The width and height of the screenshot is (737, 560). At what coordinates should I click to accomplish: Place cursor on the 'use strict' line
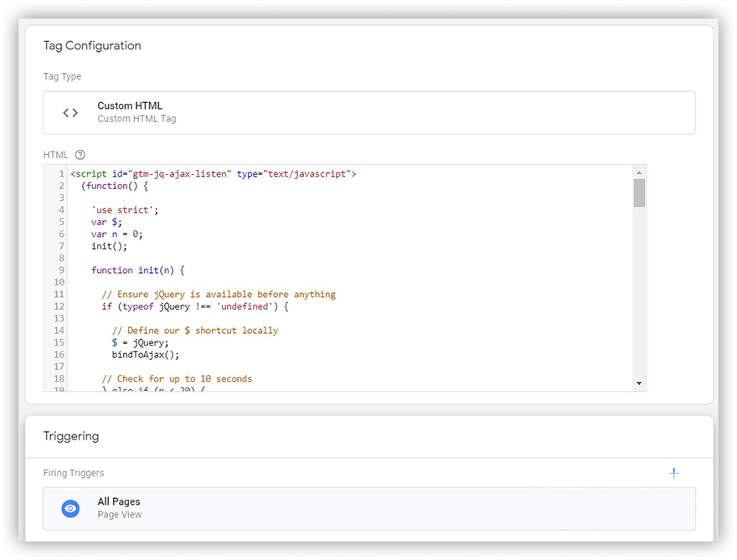pyautogui.click(x=125, y=210)
